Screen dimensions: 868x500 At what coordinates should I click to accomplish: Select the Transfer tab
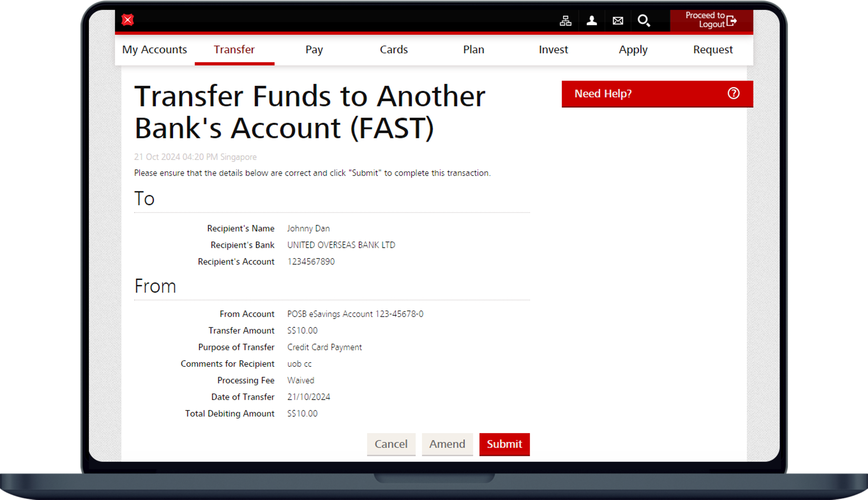[234, 50]
